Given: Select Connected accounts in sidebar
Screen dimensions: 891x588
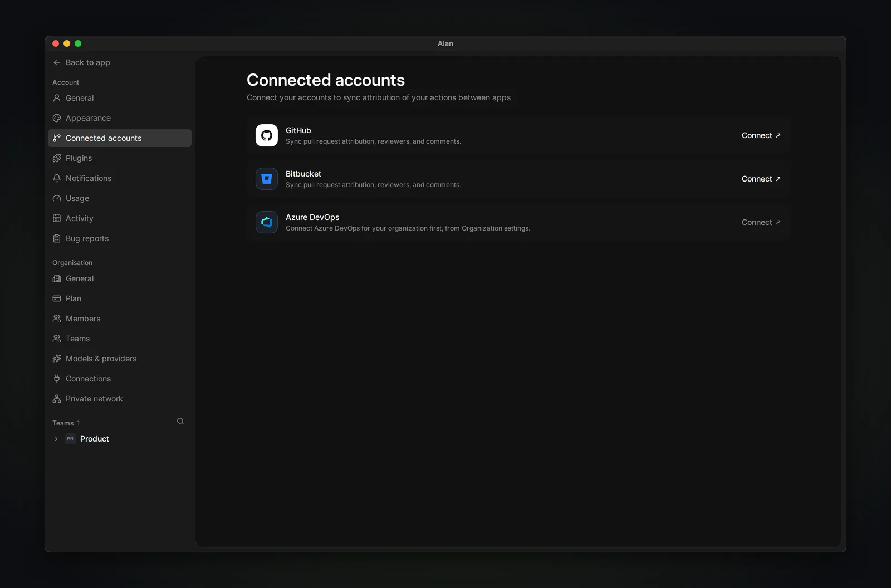Looking at the screenshot, I should (x=120, y=138).
